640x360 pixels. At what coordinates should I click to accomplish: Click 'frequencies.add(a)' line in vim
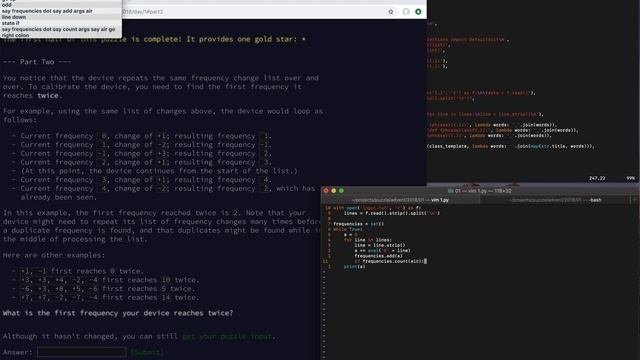378,256
